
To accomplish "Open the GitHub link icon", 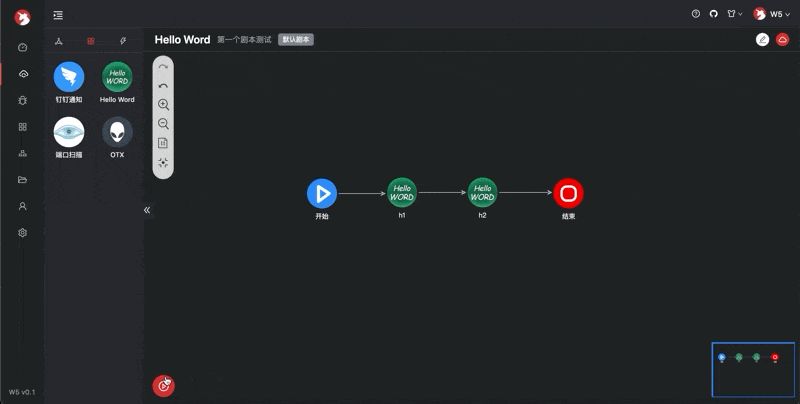I will click(x=714, y=14).
